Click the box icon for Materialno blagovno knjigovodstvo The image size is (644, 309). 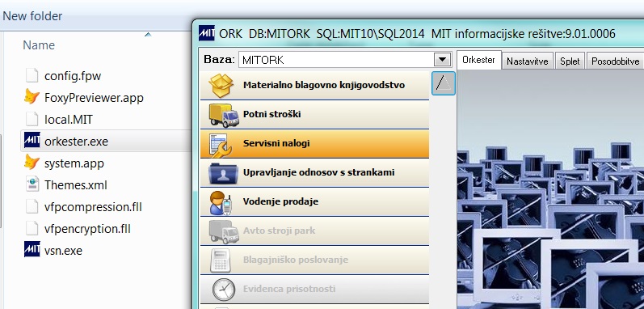coord(221,86)
